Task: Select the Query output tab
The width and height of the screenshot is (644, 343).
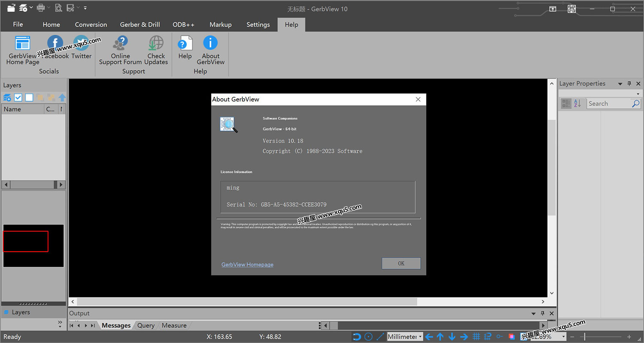Action: pos(146,325)
